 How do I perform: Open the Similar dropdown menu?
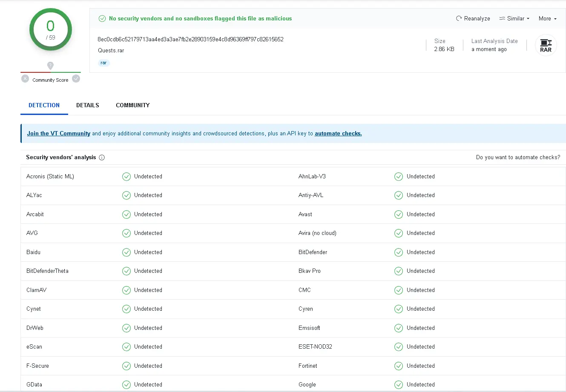[x=514, y=18]
